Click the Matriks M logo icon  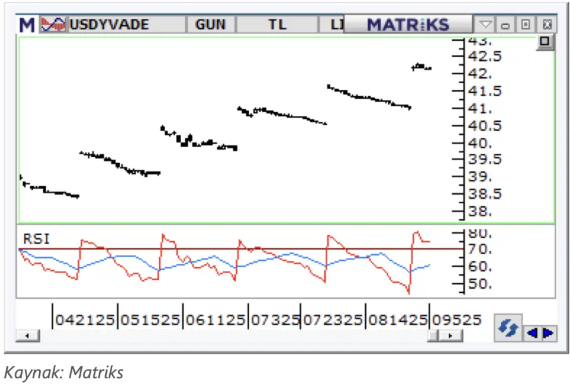click(x=27, y=25)
